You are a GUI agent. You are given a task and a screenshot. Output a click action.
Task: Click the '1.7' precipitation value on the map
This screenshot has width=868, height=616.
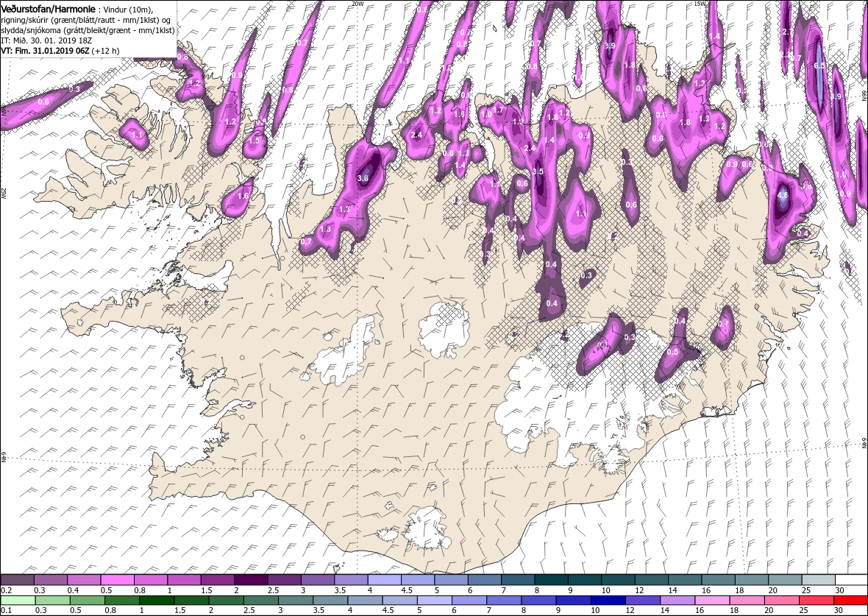point(499,110)
